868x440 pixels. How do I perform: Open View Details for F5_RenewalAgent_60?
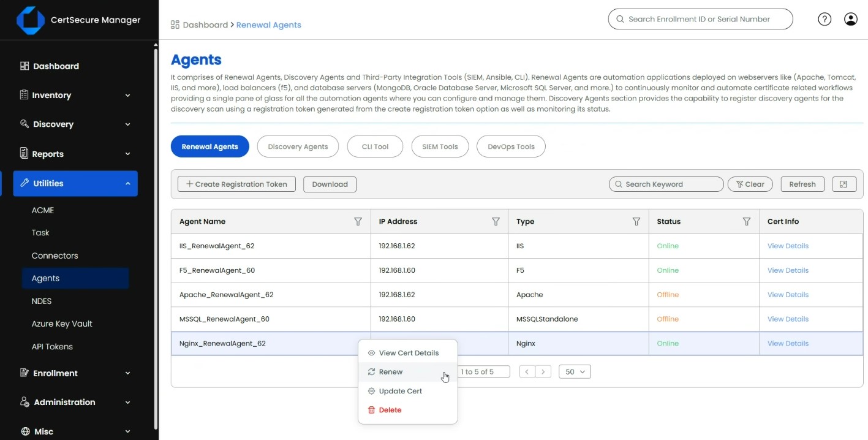[x=788, y=270]
